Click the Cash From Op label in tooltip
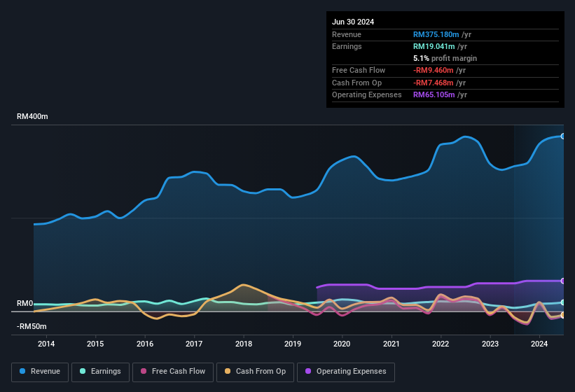The image size is (575, 392). coord(356,83)
